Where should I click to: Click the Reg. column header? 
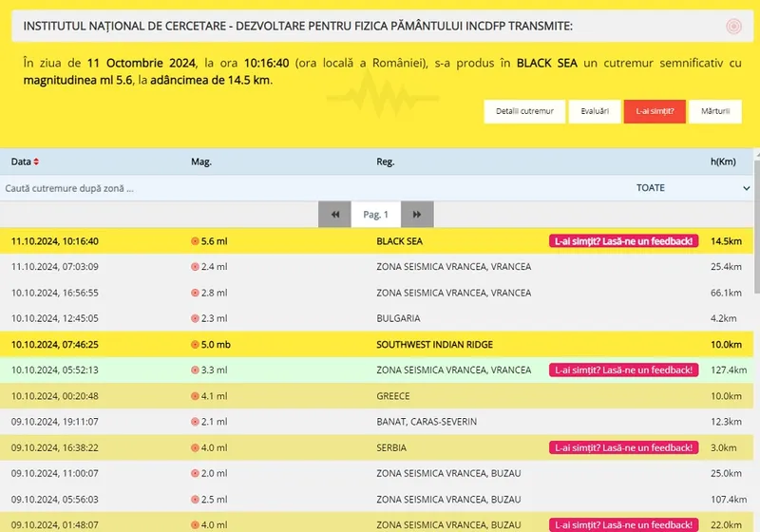click(386, 161)
